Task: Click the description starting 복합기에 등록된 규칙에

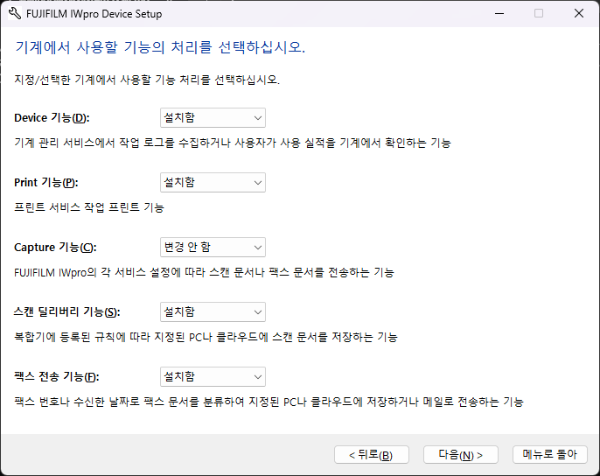Action: 206,337
